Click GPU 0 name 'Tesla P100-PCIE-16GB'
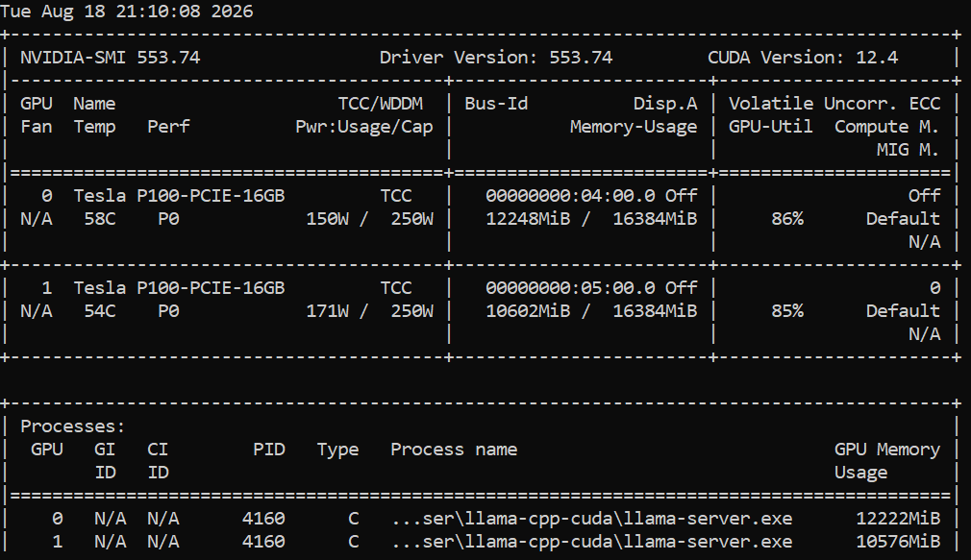Image resolution: width=971 pixels, height=560 pixels. coord(179,196)
